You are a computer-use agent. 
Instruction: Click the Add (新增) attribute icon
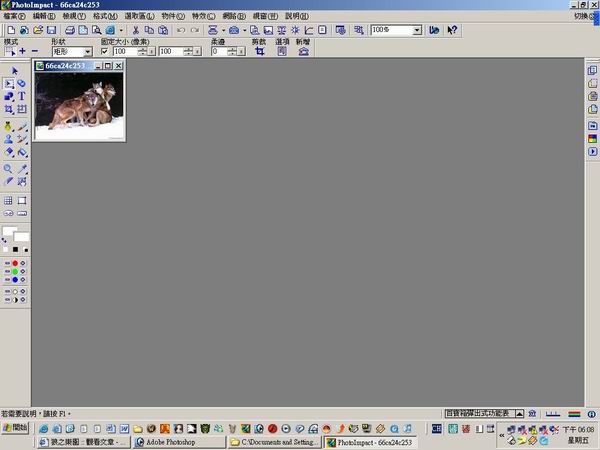tap(303, 51)
